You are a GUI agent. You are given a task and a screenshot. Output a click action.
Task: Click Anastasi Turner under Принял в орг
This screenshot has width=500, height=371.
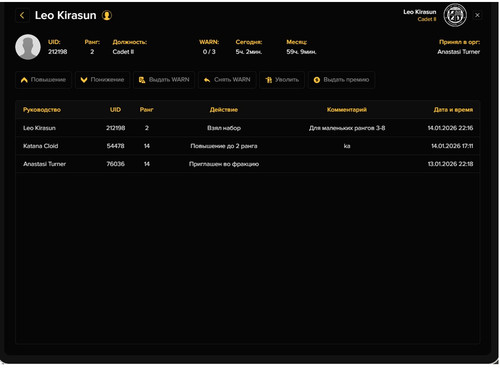pos(458,52)
